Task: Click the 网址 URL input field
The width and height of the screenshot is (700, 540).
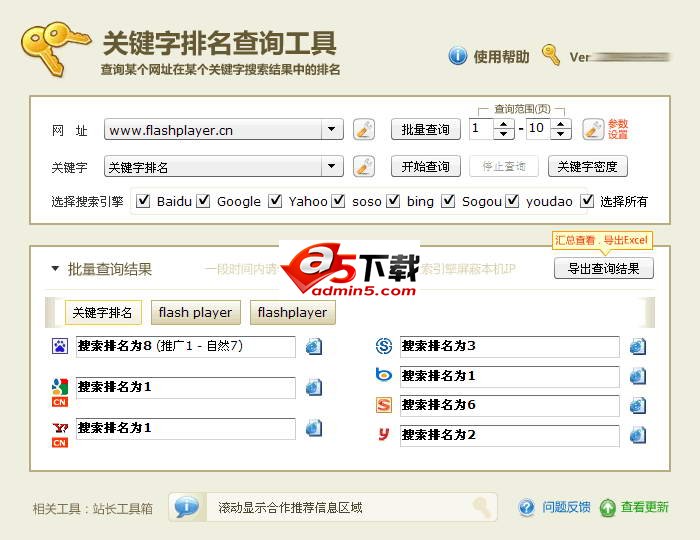Action: click(x=213, y=129)
